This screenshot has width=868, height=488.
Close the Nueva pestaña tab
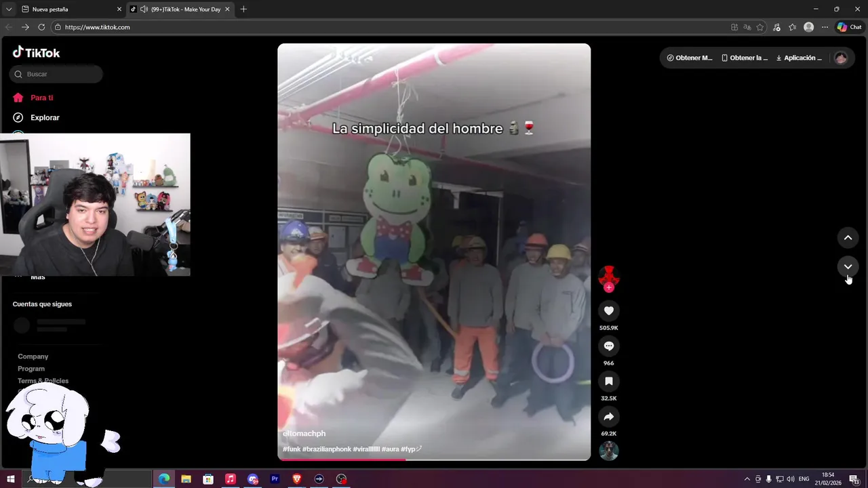click(119, 9)
